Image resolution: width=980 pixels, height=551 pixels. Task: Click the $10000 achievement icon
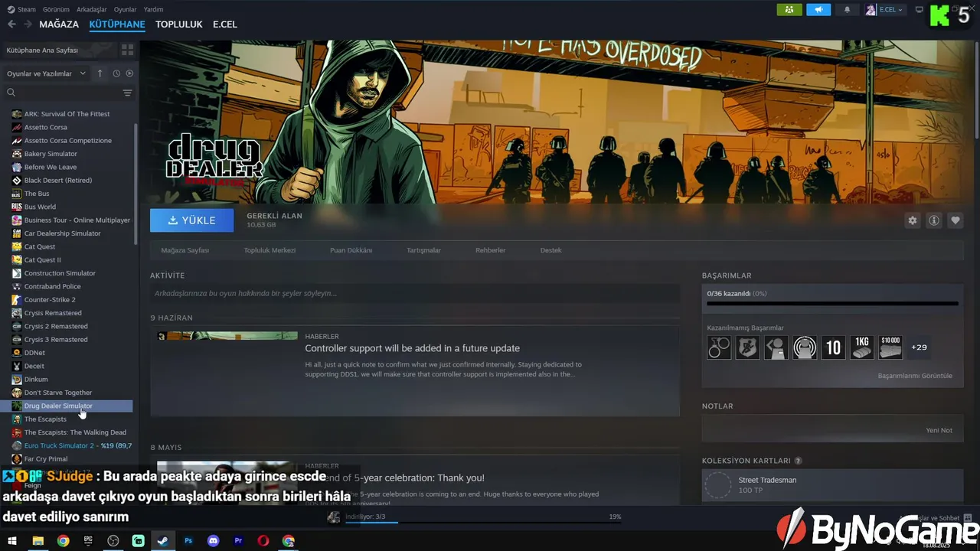click(890, 347)
